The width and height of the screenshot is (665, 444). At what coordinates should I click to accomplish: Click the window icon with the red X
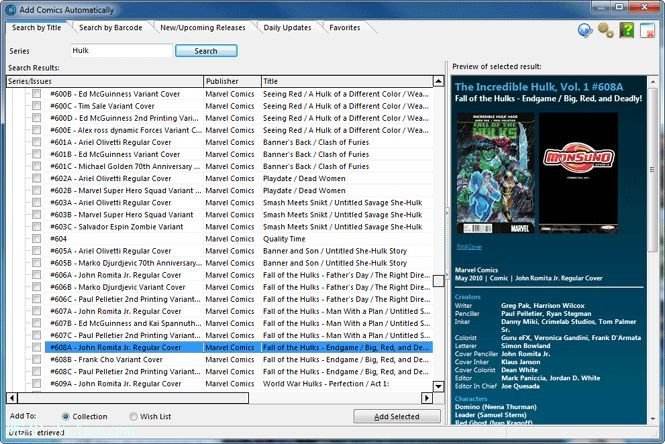[647, 31]
